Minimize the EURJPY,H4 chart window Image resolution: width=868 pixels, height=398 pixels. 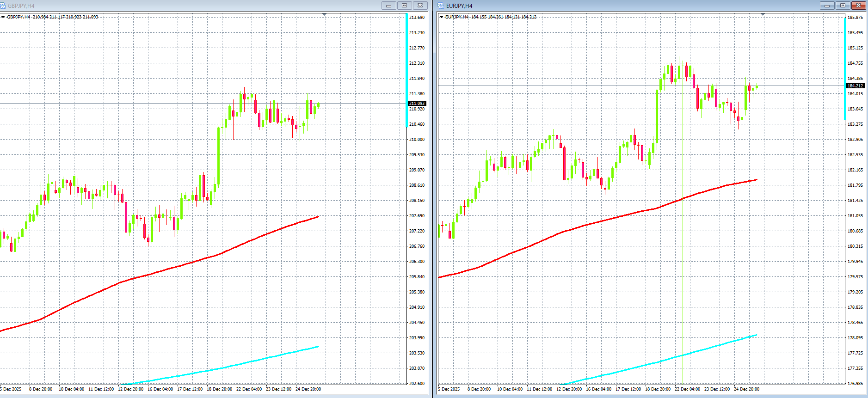pos(827,6)
